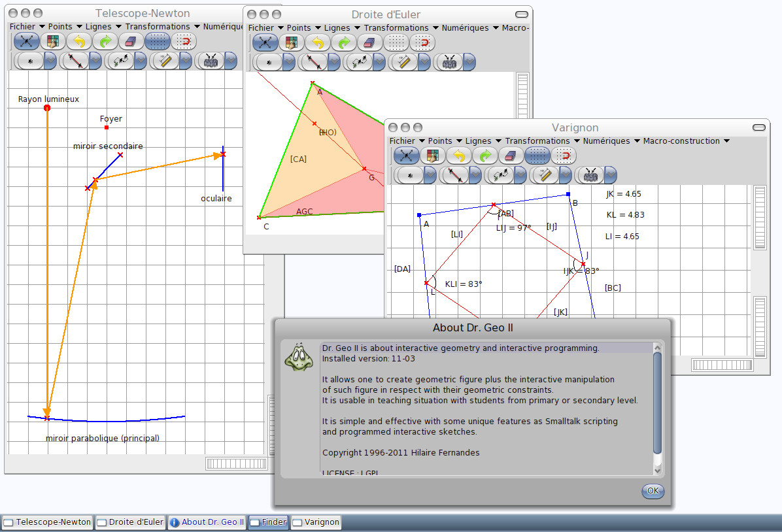Toggle select/move mode in Droite d'Euler window
This screenshot has width=782, height=532.
tap(265, 43)
